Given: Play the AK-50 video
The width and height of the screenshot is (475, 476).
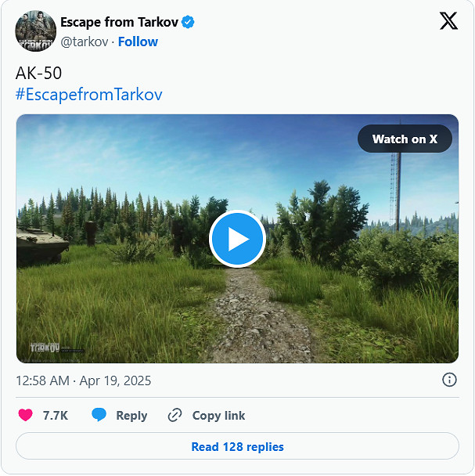Looking at the screenshot, I should point(237,239).
